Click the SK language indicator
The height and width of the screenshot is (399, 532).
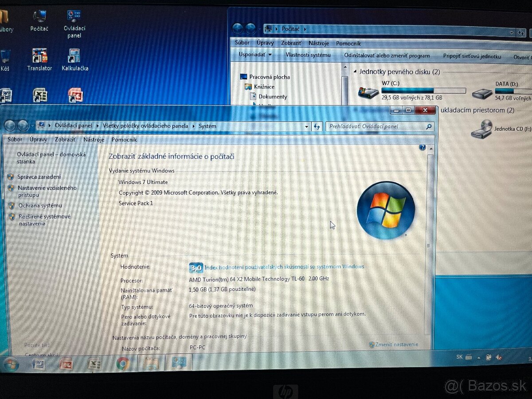pos(459,357)
